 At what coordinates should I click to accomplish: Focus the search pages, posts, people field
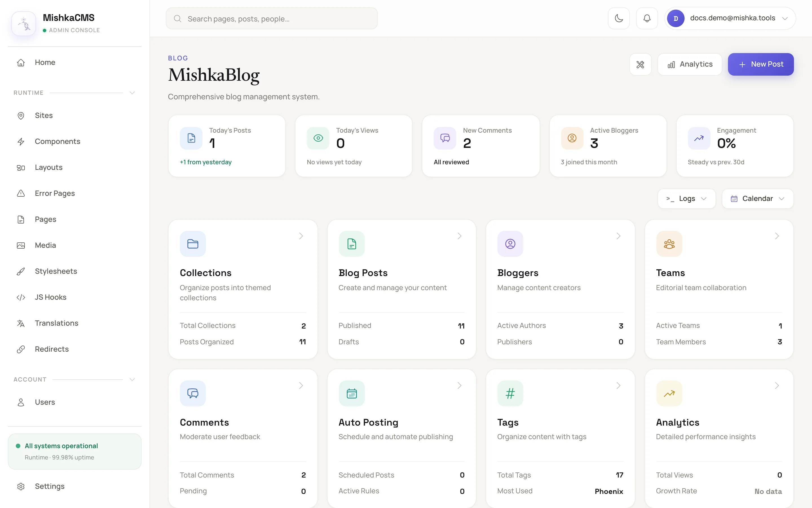pyautogui.click(x=272, y=18)
